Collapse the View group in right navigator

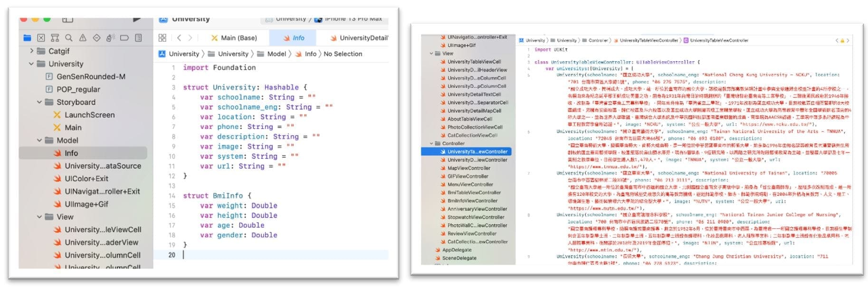point(431,54)
